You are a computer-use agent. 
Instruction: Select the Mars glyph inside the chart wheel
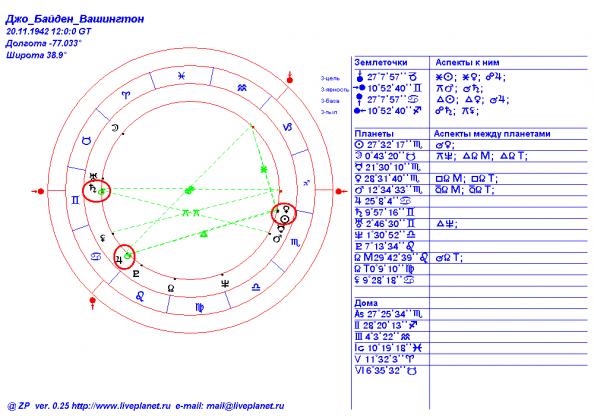(x=277, y=239)
